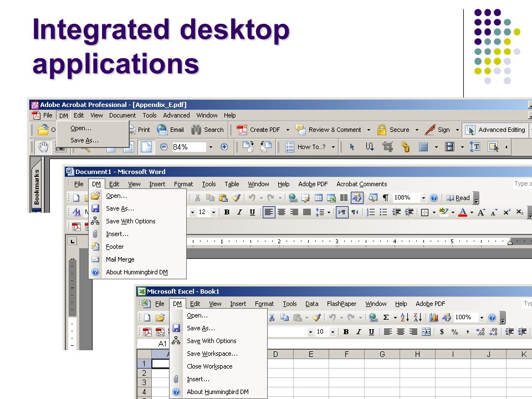Toggle Italic in Word formatting toolbar
Viewport: 532px width, 399px height.
[239, 212]
